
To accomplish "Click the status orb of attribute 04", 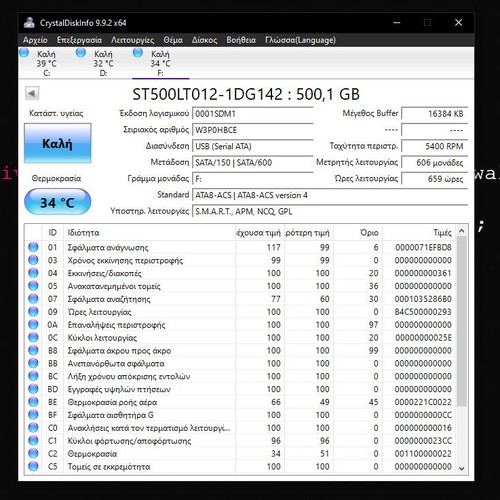I will pos(33,273).
